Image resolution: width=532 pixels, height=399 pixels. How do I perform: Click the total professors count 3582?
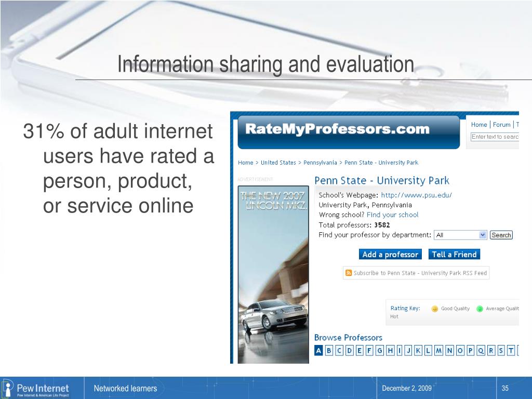click(382, 225)
